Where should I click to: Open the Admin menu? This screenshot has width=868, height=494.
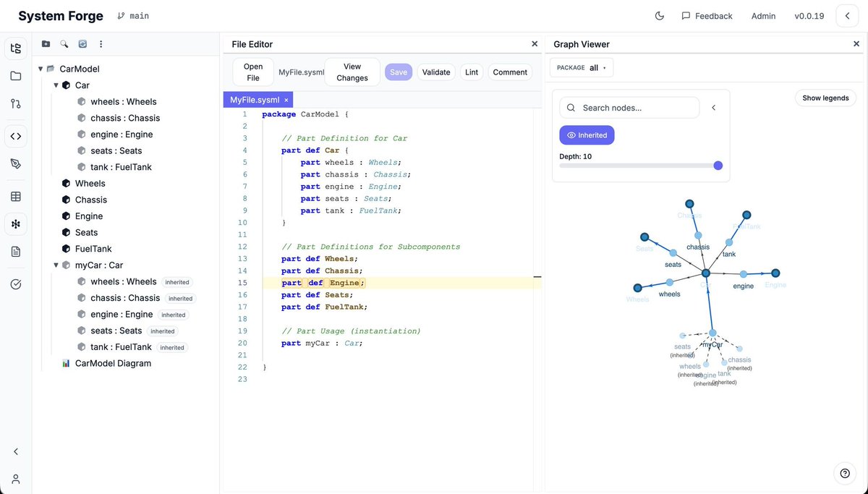coord(763,14)
